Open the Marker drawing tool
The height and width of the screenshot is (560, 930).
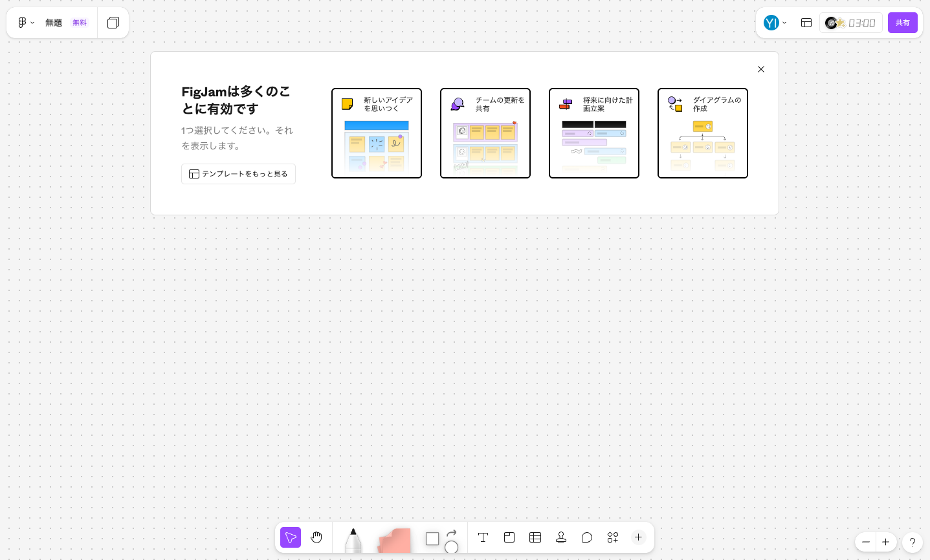(353, 540)
